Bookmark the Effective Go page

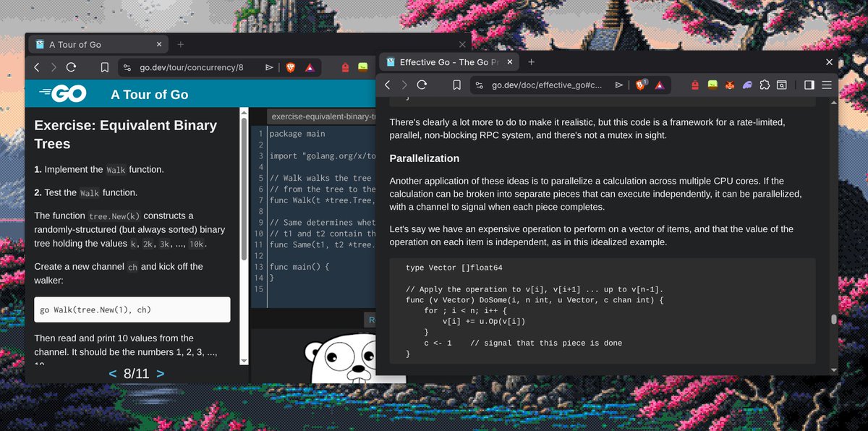456,85
